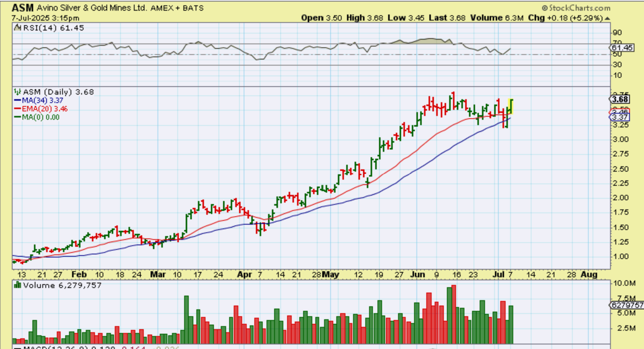Viewport: 644px width, 349px height.
Task: Select the blue MA(34) legend line
Action: 18,100
